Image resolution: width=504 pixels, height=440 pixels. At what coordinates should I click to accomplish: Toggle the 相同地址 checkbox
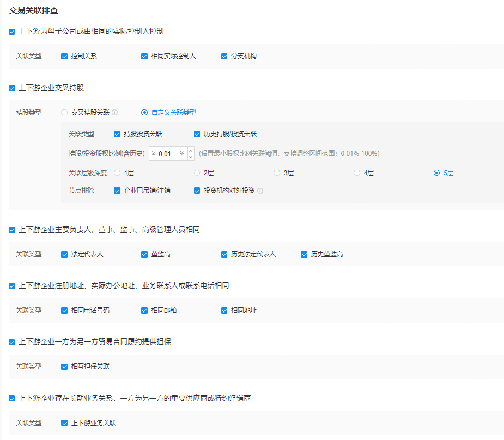tap(224, 310)
